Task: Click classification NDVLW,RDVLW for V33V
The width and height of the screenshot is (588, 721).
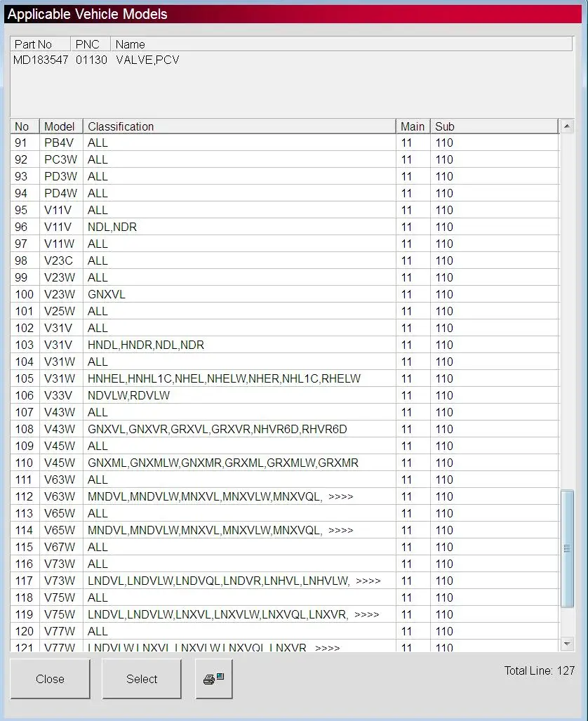Action: 128,396
